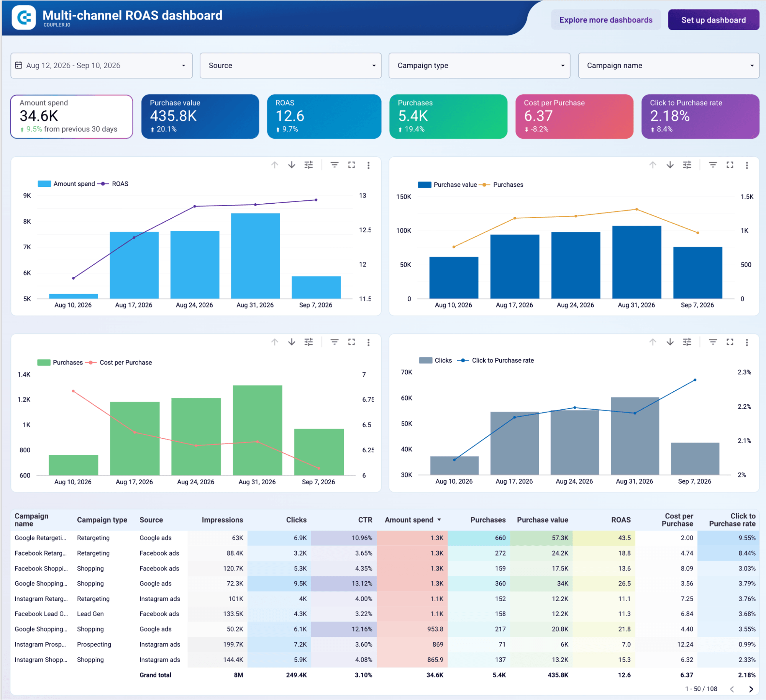This screenshot has width=766, height=700.
Task: Open the Source filter dropdown
Action: click(x=290, y=65)
